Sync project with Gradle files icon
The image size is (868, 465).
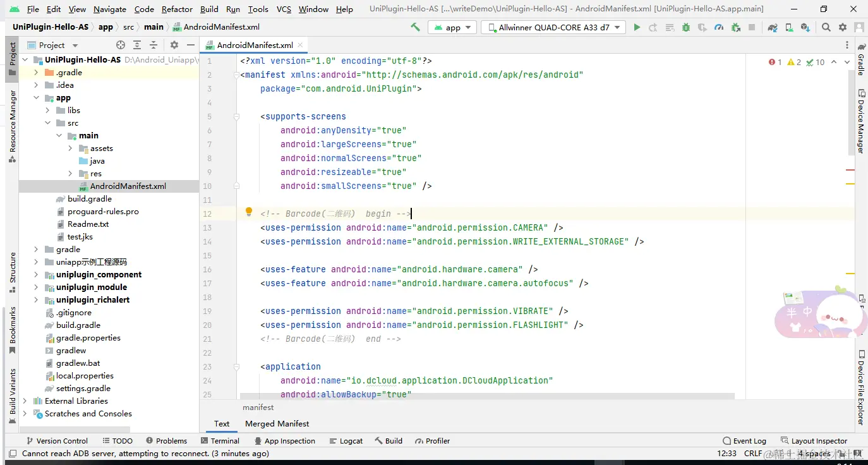(773, 27)
